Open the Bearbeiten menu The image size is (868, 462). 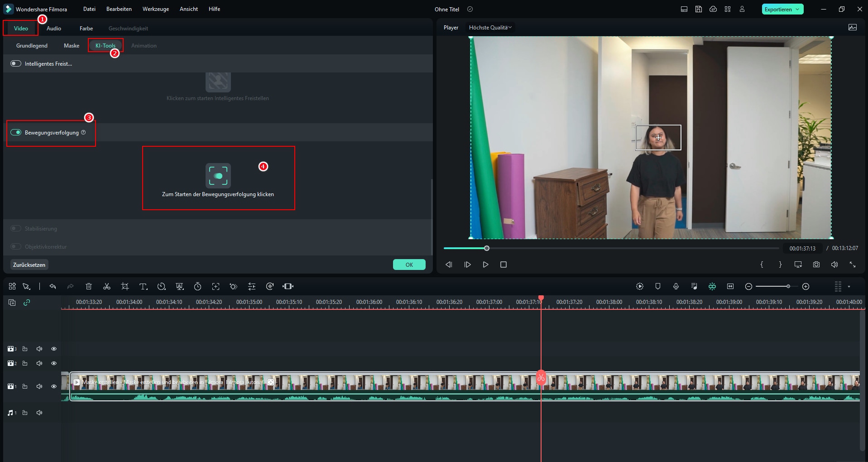point(119,9)
